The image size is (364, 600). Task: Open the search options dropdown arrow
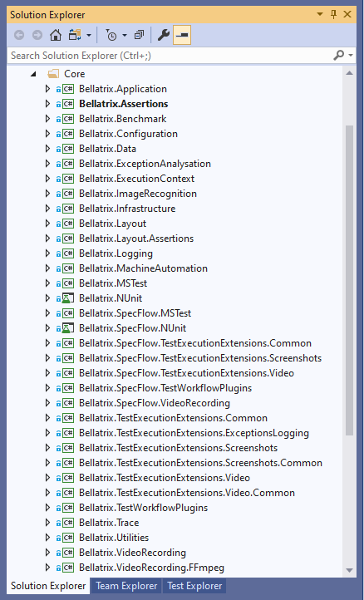click(x=351, y=56)
